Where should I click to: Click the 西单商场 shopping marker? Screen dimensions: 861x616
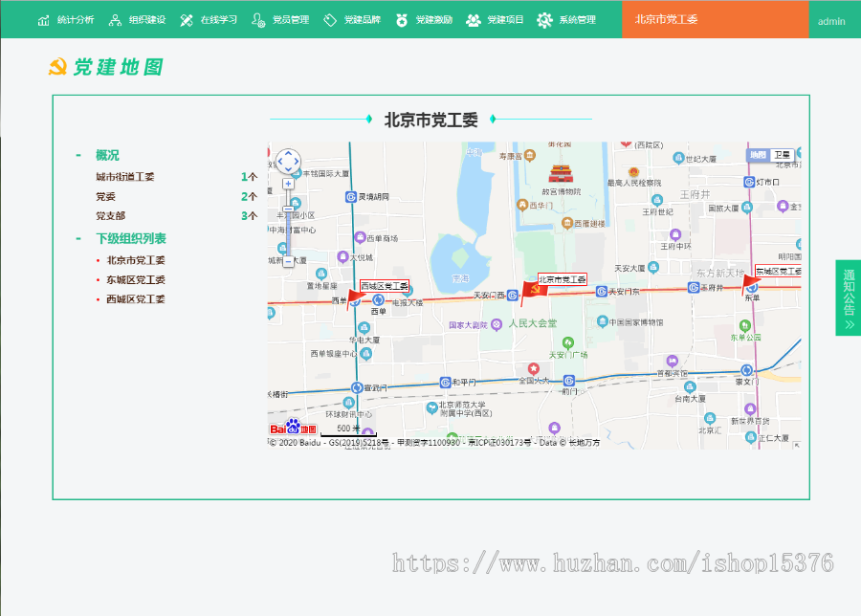pos(361,237)
